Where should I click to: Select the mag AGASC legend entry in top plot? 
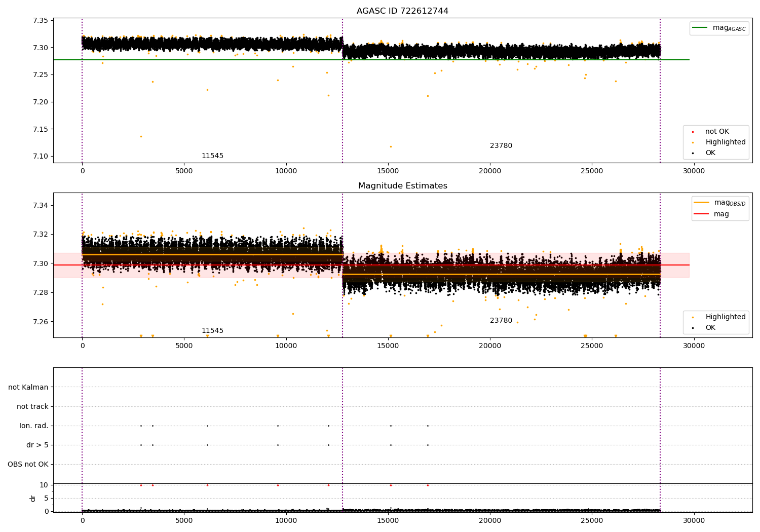[719, 28]
